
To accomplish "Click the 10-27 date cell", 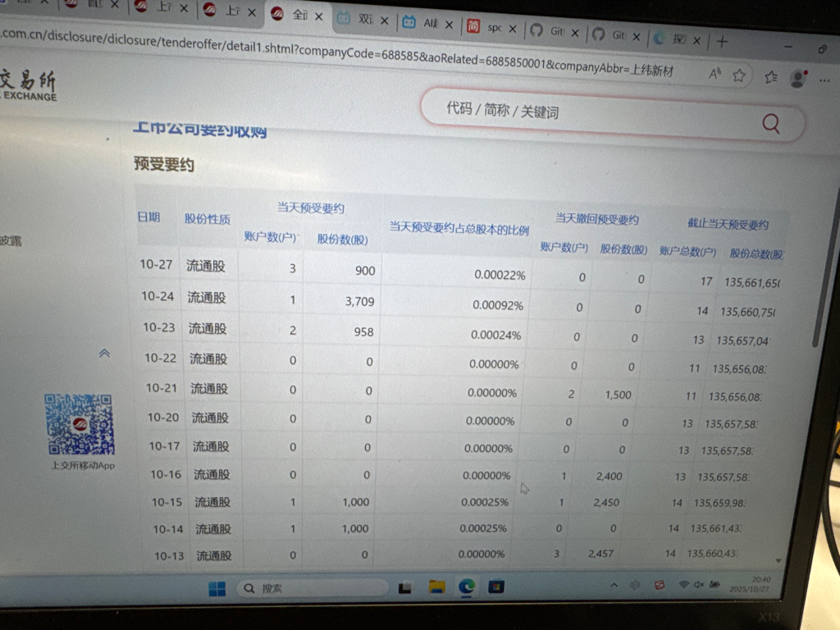I will coord(156,265).
